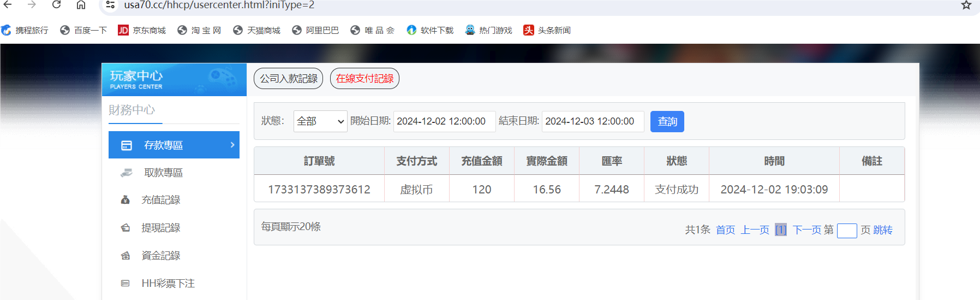Click 上一页 previous page link
This screenshot has width=980, height=300.
[755, 230]
